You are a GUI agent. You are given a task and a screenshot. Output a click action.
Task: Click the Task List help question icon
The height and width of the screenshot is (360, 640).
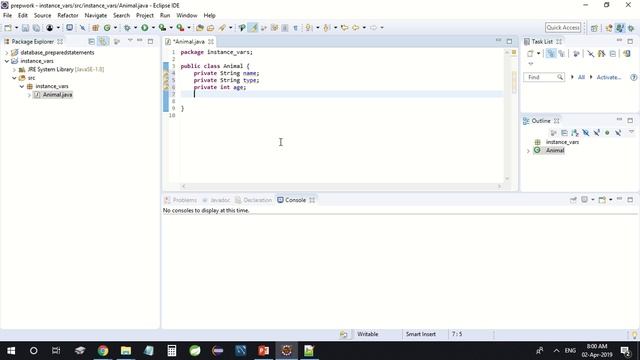[x=633, y=77]
